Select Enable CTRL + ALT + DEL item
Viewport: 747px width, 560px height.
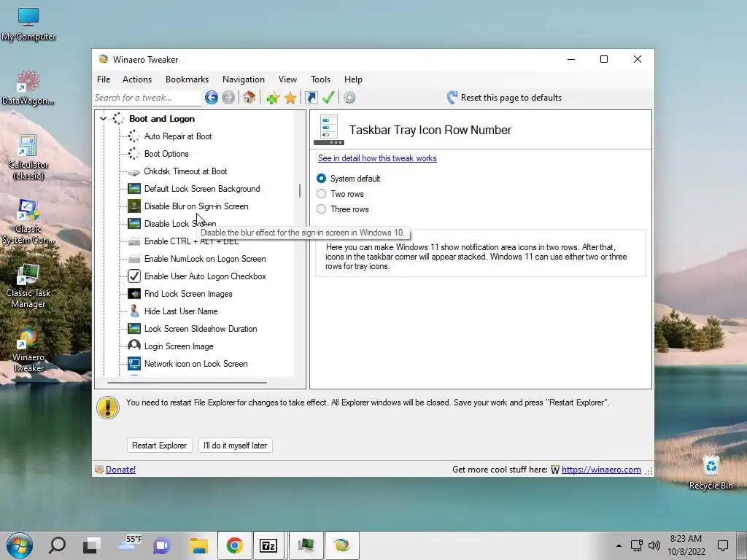191,241
